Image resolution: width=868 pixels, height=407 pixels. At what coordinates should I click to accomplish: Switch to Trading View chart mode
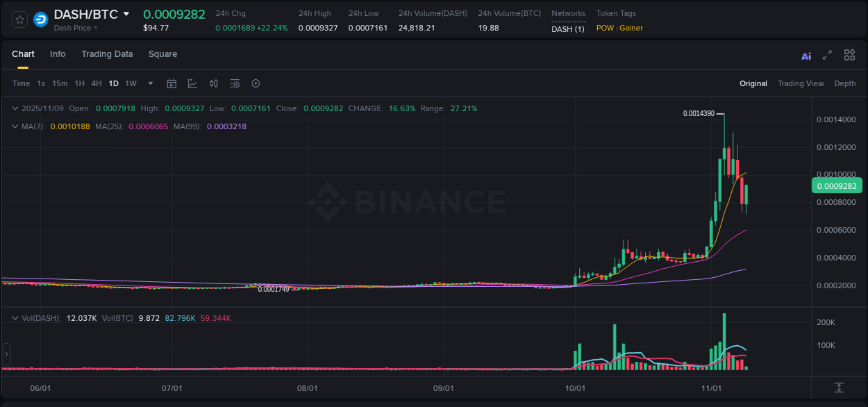click(801, 83)
